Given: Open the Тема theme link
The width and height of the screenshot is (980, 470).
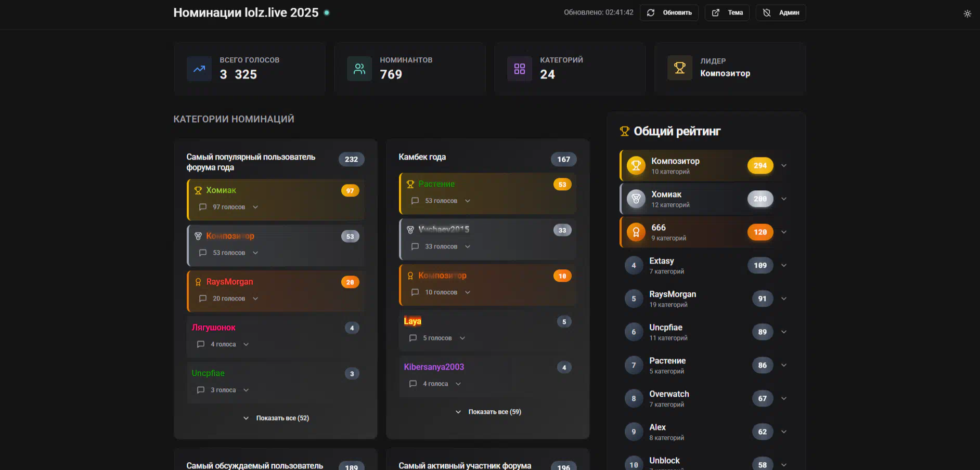Looking at the screenshot, I should 727,12.
